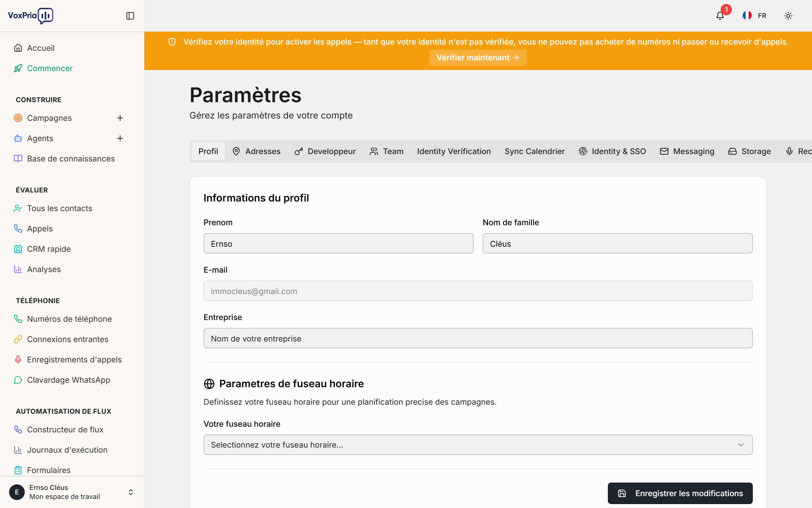
Task: Open the Messaging tab
Action: pos(687,151)
